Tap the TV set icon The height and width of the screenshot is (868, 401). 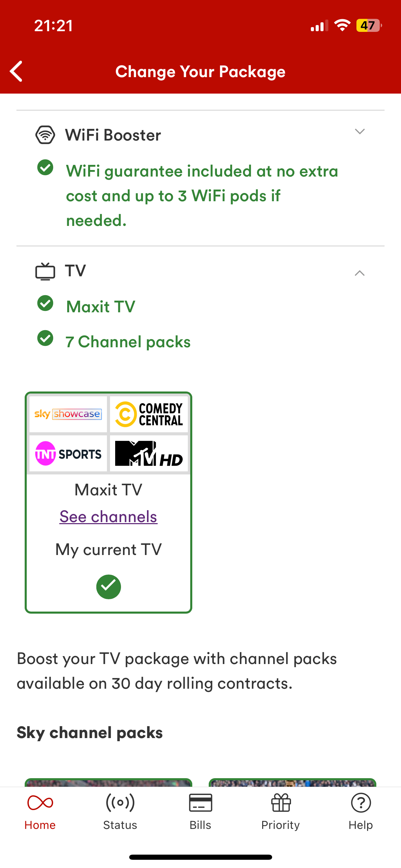[x=45, y=271]
